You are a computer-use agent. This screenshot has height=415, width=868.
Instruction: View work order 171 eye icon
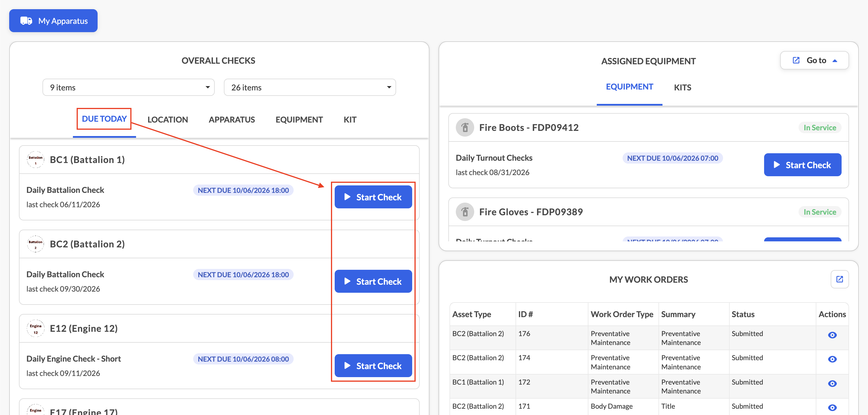coord(832,408)
